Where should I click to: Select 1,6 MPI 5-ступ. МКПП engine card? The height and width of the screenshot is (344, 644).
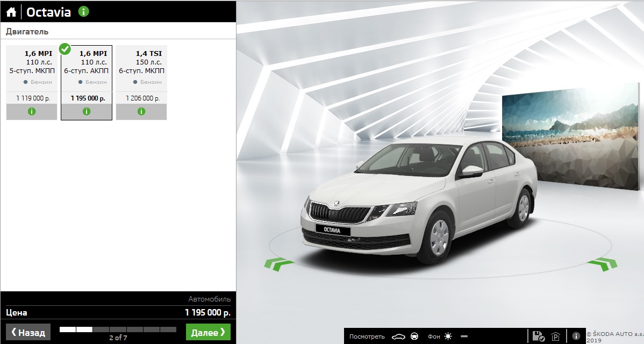(32, 83)
